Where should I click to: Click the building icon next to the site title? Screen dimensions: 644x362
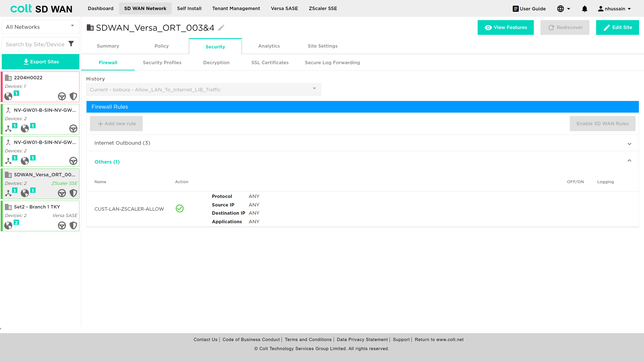pyautogui.click(x=90, y=27)
